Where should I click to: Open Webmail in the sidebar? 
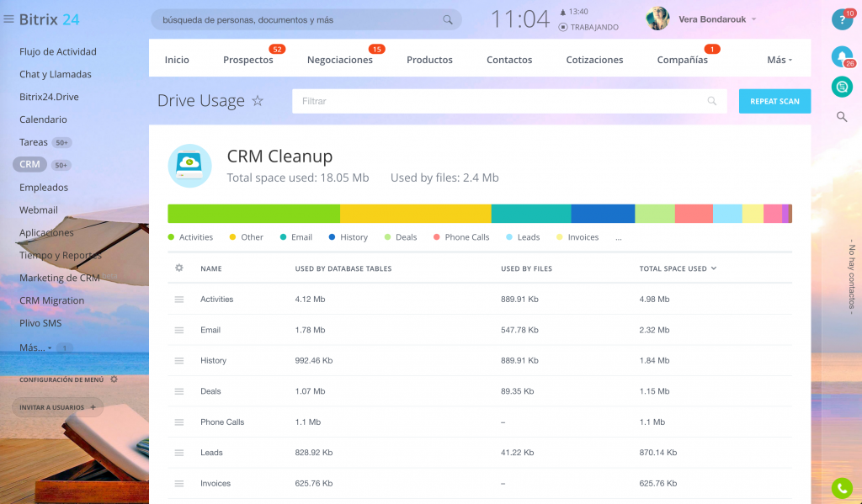tap(39, 210)
